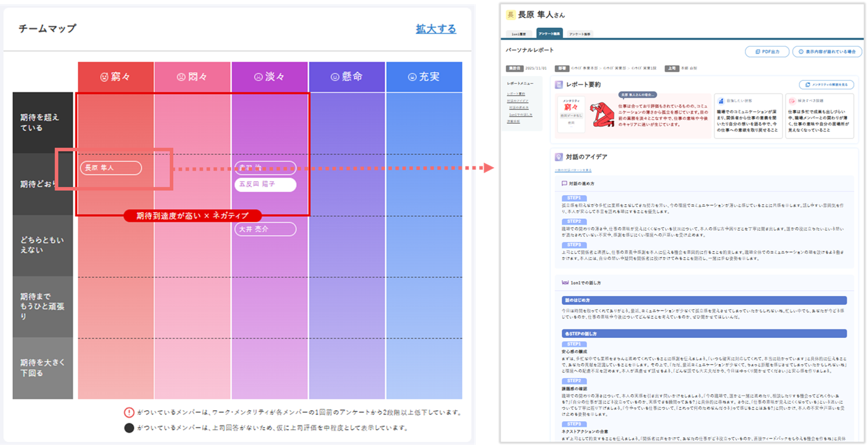The image size is (868, 446).
Task: Click the 窮々 angry face icon
Action: [x=104, y=77]
